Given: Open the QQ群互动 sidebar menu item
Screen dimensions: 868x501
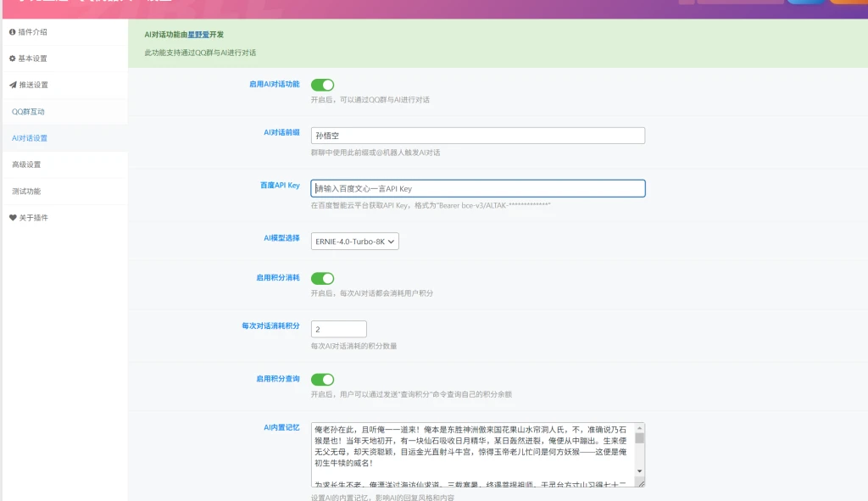Looking at the screenshot, I should click(x=28, y=112).
